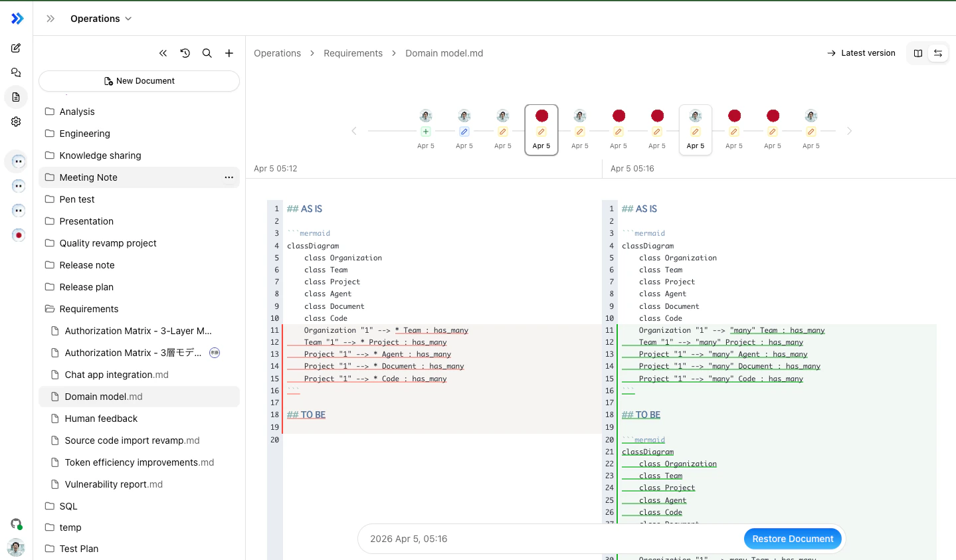Click the badge icon beside Authorization Matrix - 3層モデ
Screen dimensions: 956x560
[215, 353]
